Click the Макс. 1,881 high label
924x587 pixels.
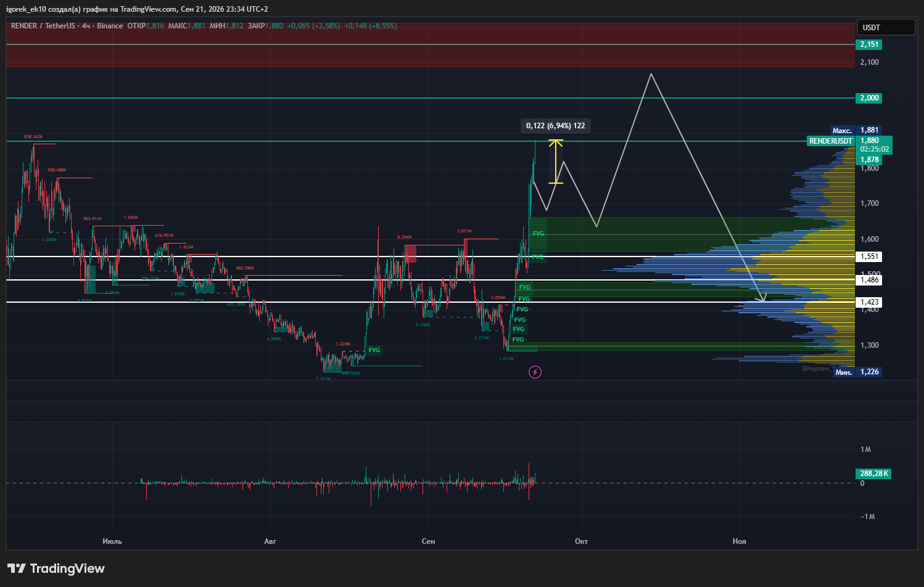[x=855, y=130]
